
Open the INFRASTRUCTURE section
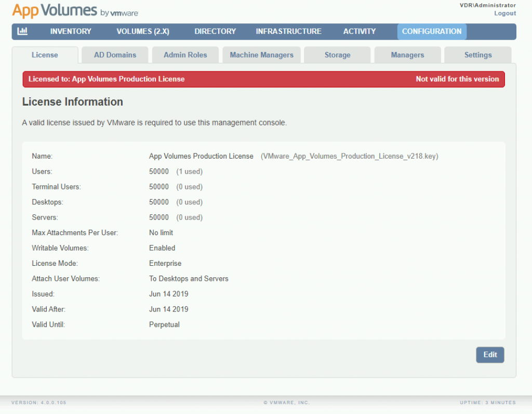pos(288,31)
